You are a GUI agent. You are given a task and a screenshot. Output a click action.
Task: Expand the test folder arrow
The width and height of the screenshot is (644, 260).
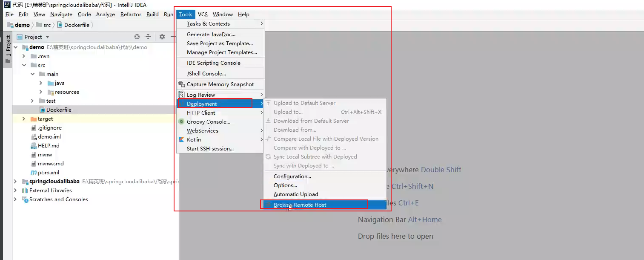point(33,101)
